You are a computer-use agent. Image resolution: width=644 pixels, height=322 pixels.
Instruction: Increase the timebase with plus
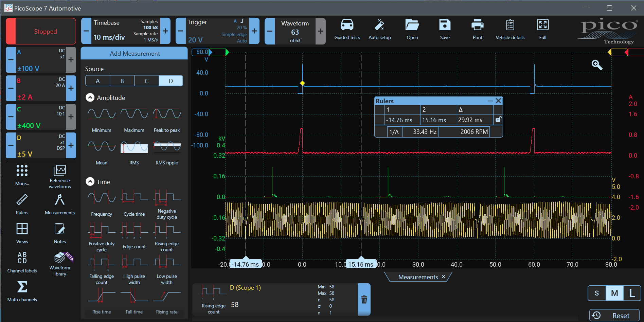[165, 31]
